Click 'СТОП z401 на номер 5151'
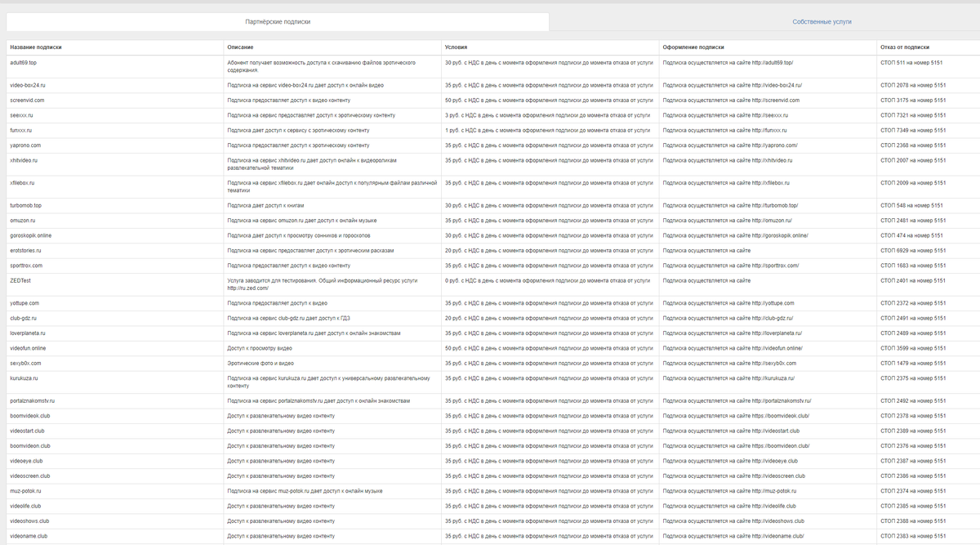Image resolution: width=980 pixels, height=545 pixels. click(x=913, y=280)
